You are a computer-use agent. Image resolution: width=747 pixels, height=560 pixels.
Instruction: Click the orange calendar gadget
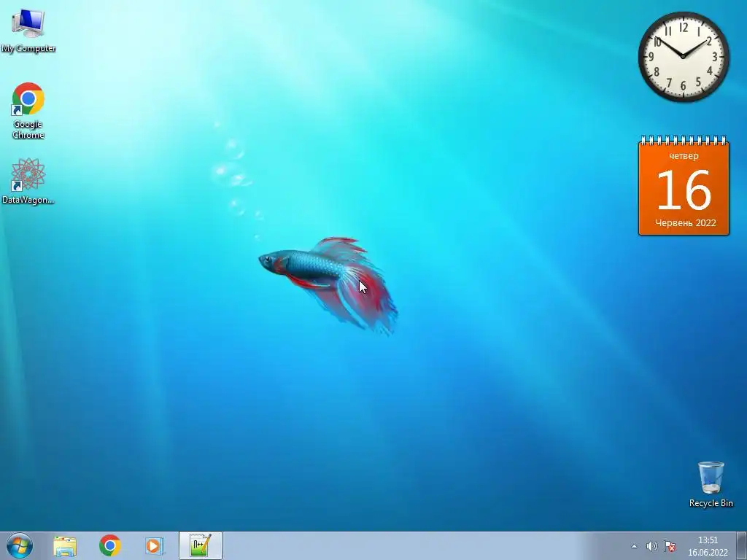point(684,186)
